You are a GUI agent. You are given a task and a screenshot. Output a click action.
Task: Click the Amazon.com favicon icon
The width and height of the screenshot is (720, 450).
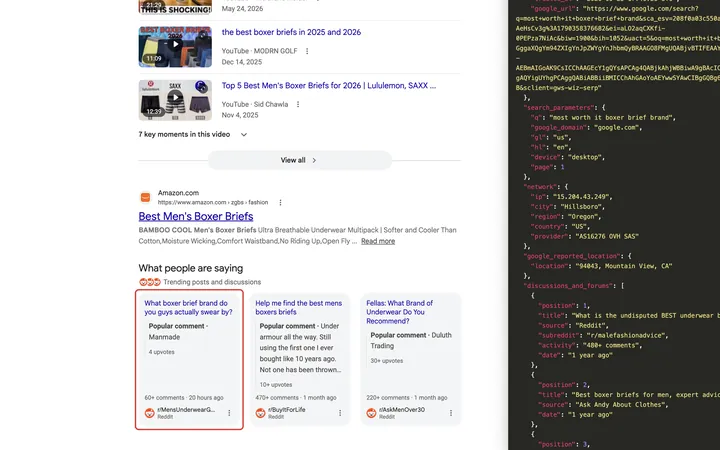click(x=145, y=197)
